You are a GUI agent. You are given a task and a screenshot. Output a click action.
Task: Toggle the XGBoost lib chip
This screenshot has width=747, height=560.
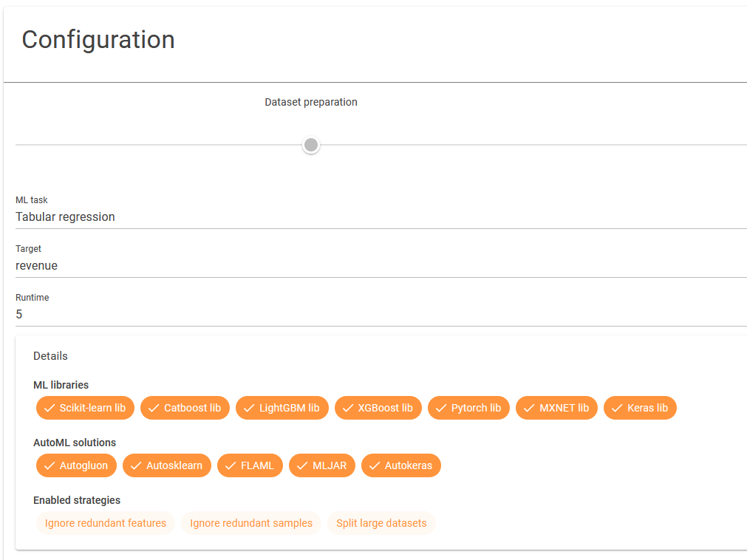(x=378, y=408)
